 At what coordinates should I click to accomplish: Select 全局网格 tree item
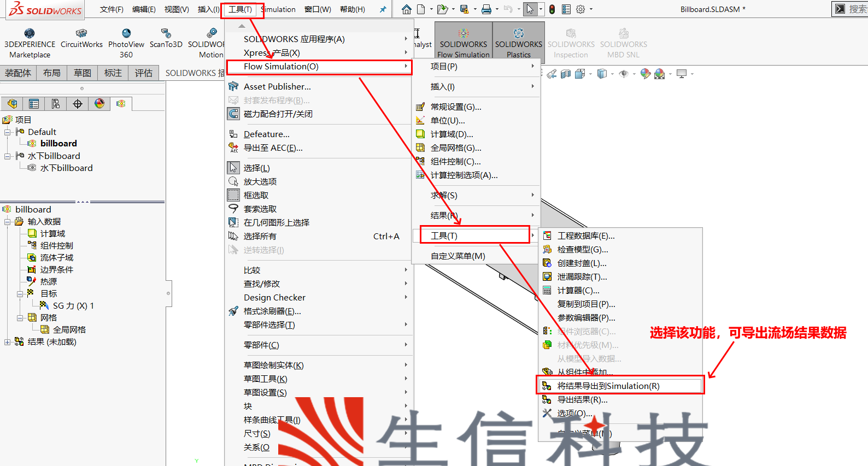(69, 330)
